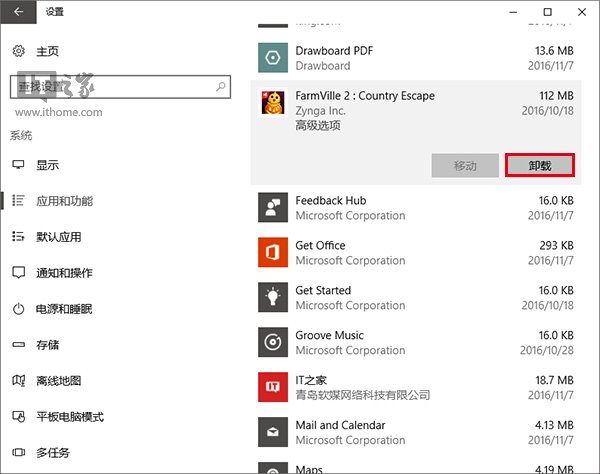Click the red IT之家 app icon
600x474 pixels.
point(273,387)
